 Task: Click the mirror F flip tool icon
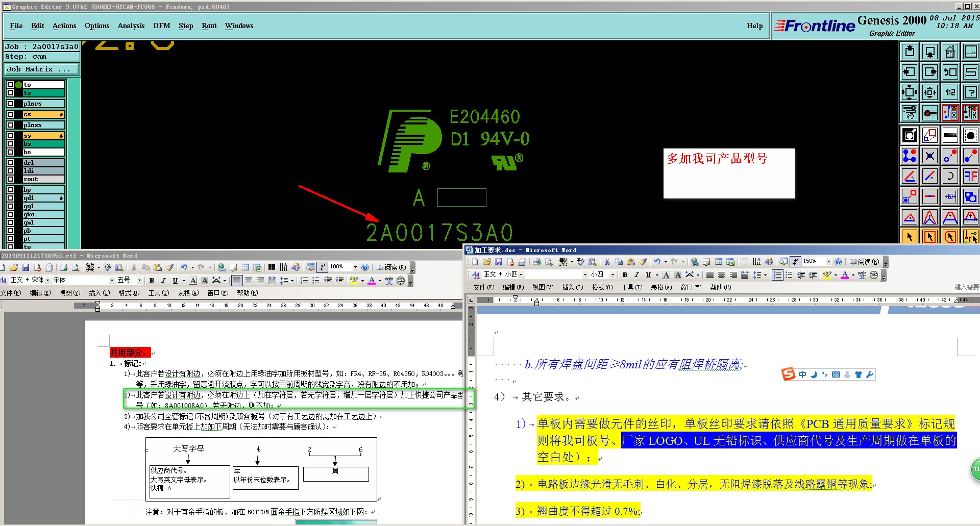point(970,176)
